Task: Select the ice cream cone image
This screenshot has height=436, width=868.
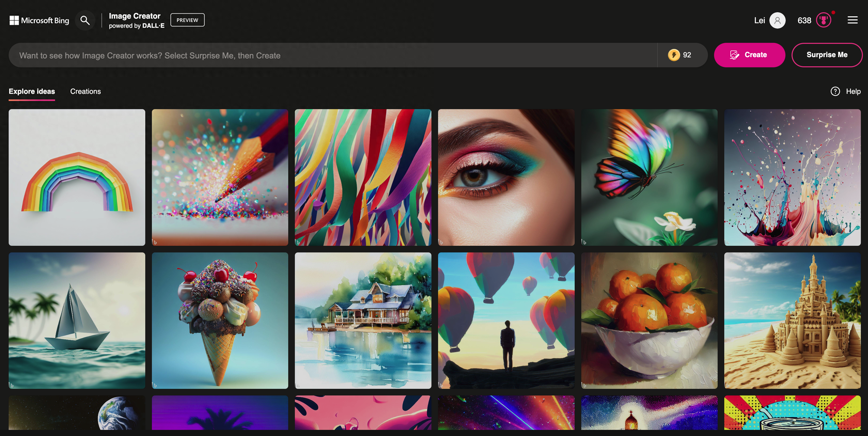Action: [x=220, y=321]
